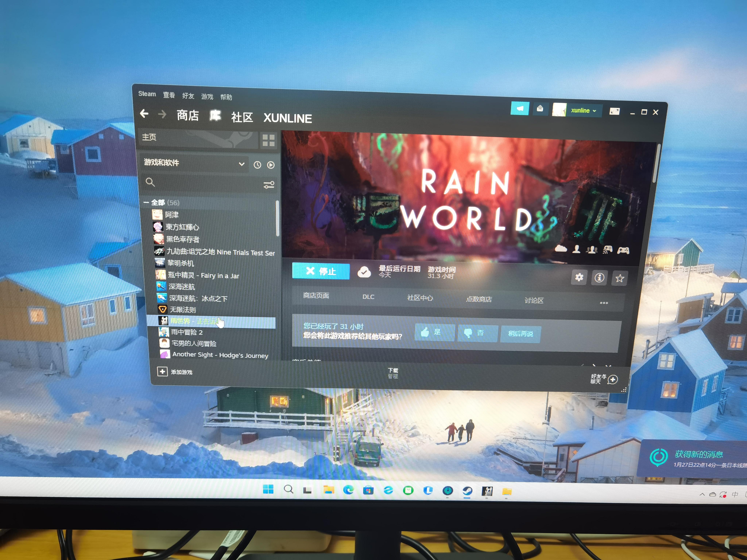Open the DLC link
This screenshot has height=560, width=747.
click(x=368, y=297)
